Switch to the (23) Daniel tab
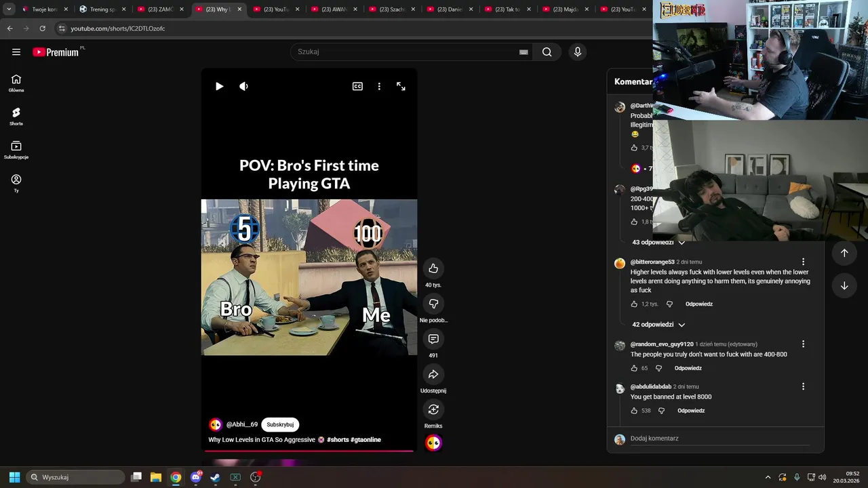The image size is (868, 488). (x=449, y=9)
